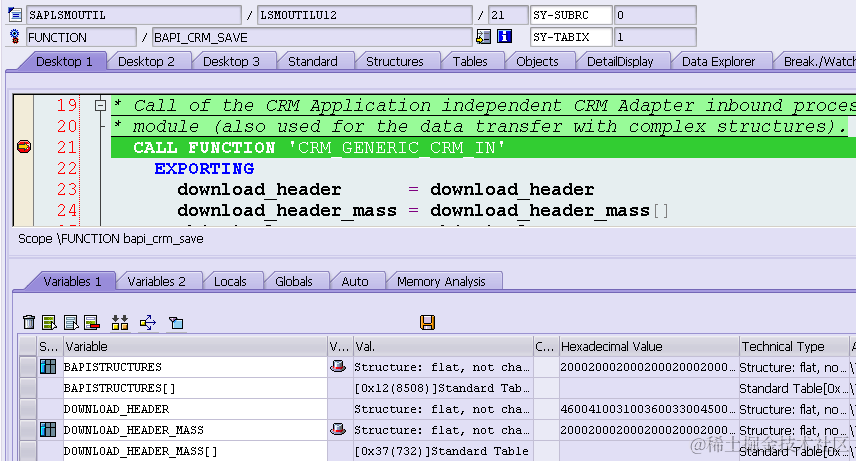Viewport: 856px width, 461px height.
Task: Click the BAPISTRUCTURES variable cell
Action: [x=195, y=367]
